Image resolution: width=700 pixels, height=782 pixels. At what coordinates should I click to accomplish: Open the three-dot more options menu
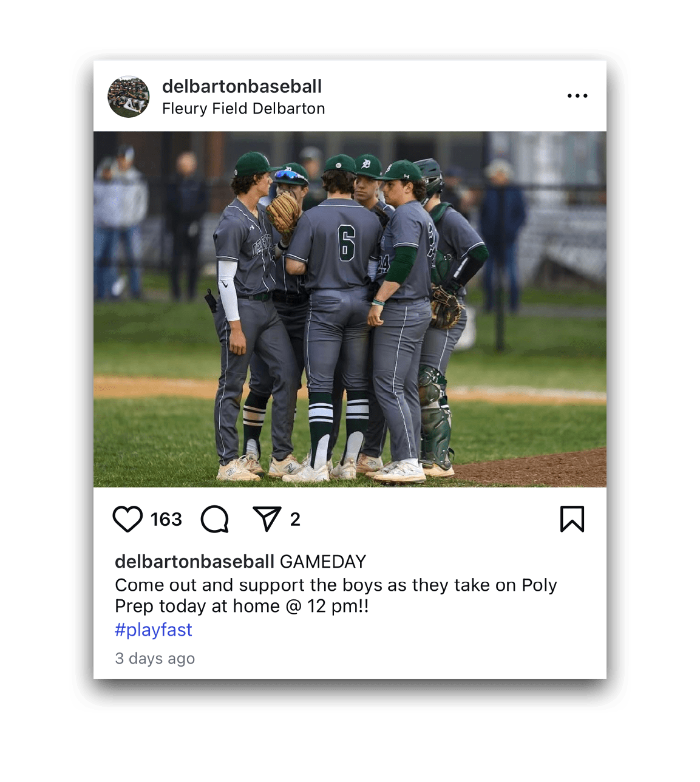click(577, 96)
